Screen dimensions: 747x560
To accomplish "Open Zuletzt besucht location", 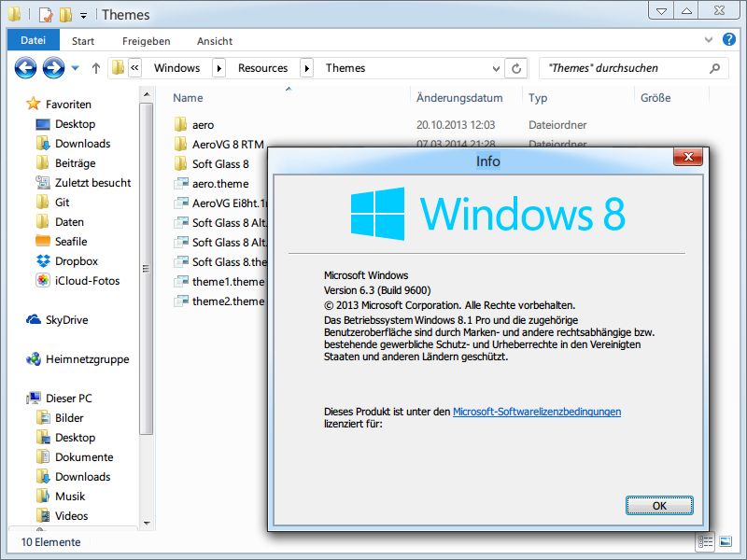I will [x=83, y=183].
